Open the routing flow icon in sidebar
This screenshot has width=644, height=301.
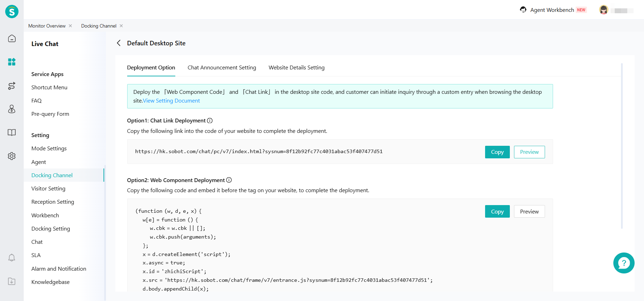[12, 86]
